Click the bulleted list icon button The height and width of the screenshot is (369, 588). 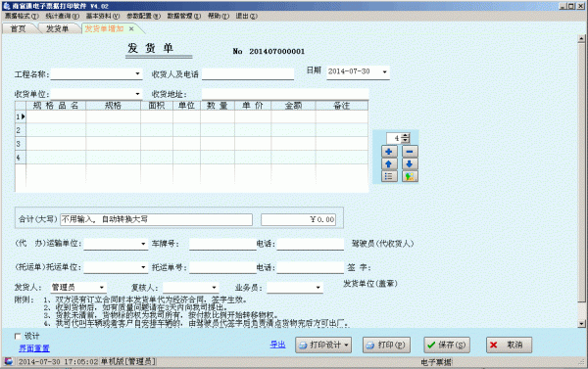(x=389, y=176)
